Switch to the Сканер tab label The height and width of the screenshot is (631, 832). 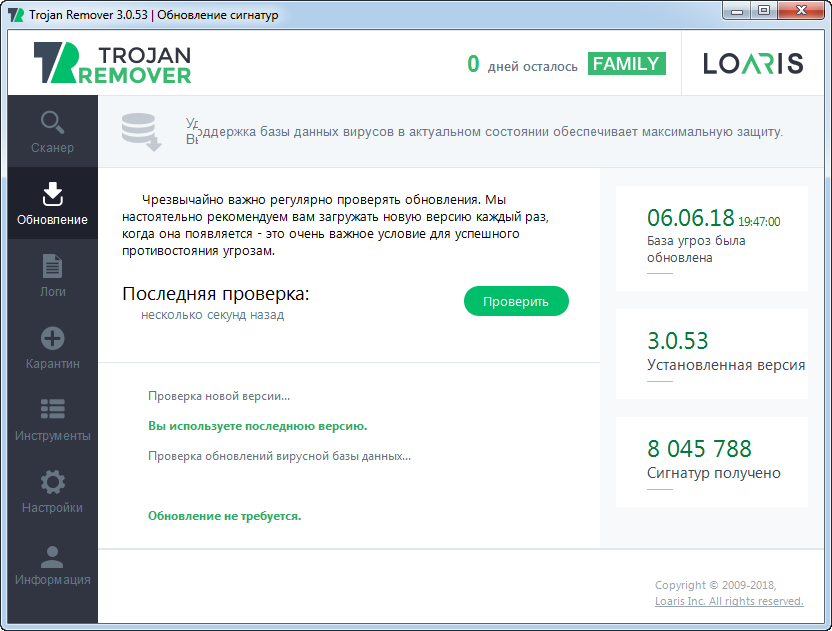(53, 148)
